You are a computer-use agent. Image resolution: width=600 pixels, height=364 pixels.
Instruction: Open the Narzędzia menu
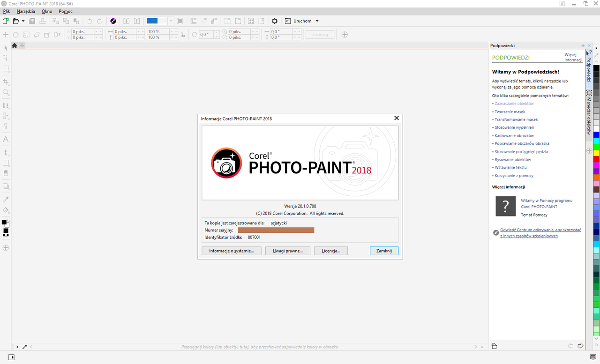tap(26, 11)
